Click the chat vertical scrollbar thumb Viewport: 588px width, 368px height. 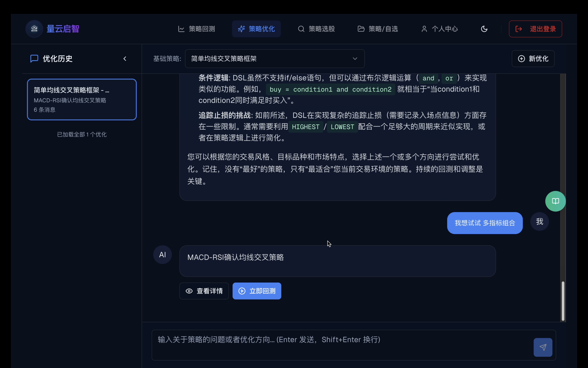(563, 301)
